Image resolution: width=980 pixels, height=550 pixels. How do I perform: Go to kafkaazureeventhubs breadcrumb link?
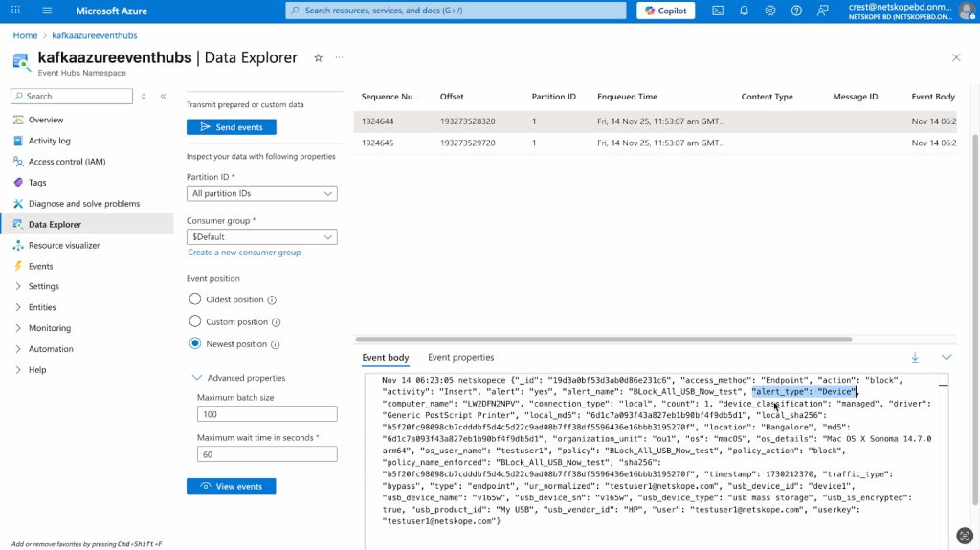pyautogui.click(x=95, y=35)
